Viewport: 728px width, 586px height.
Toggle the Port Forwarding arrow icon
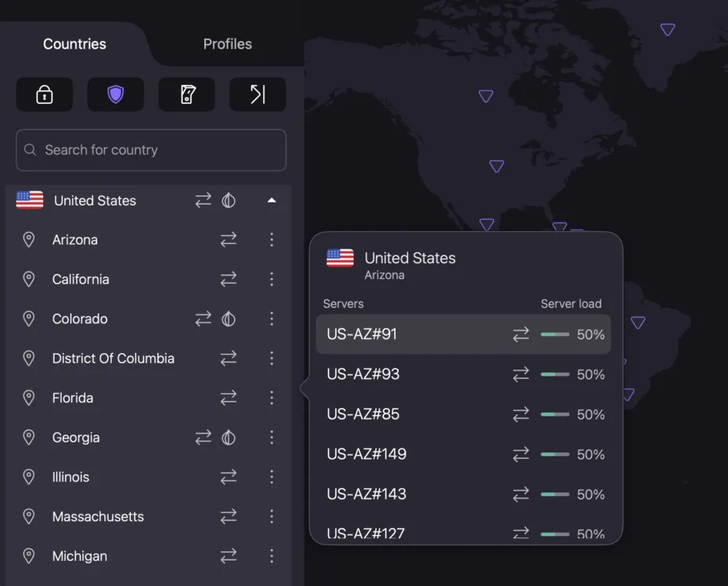[x=258, y=95]
